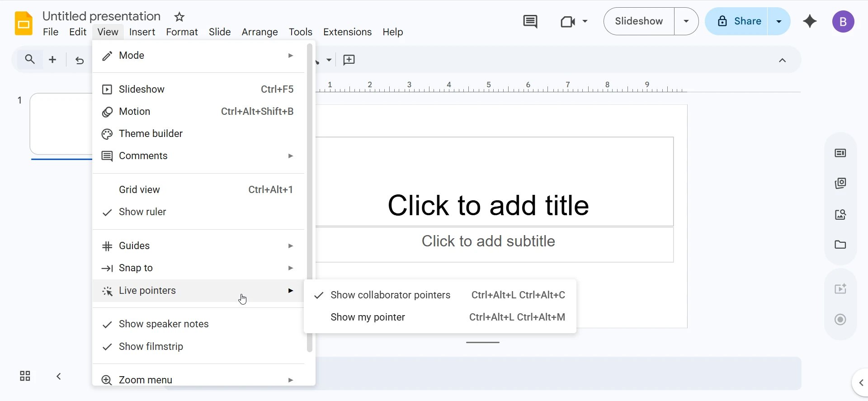Uncheck Show filmstrip in the View menu
The image size is (868, 401).
point(151,347)
